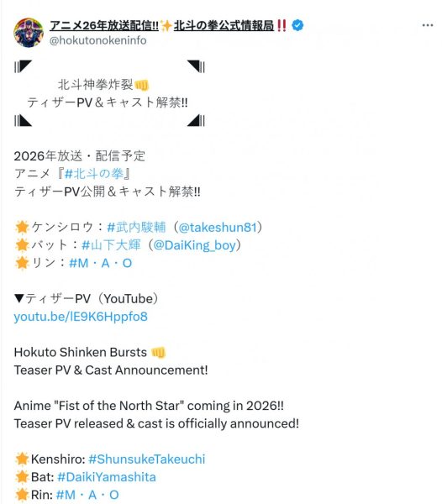
Task: Open the youtu.be/lE9K6Hppfo8 teaser link
Action: [x=81, y=317]
